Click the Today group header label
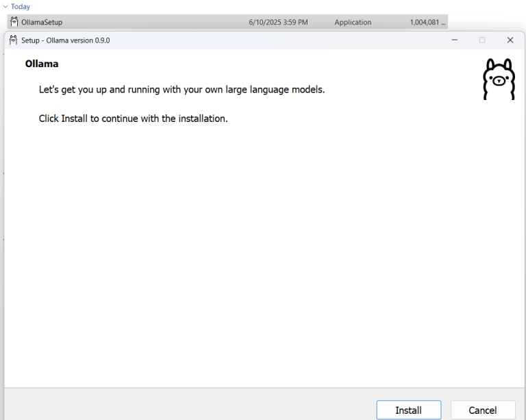Viewport: 526px width, 420px height. pos(21,7)
